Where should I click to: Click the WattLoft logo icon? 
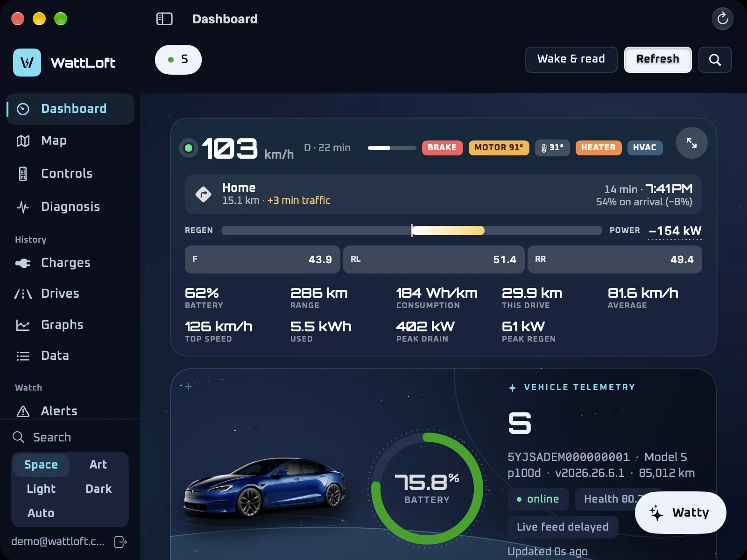pyautogui.click(x=27, y=63)
